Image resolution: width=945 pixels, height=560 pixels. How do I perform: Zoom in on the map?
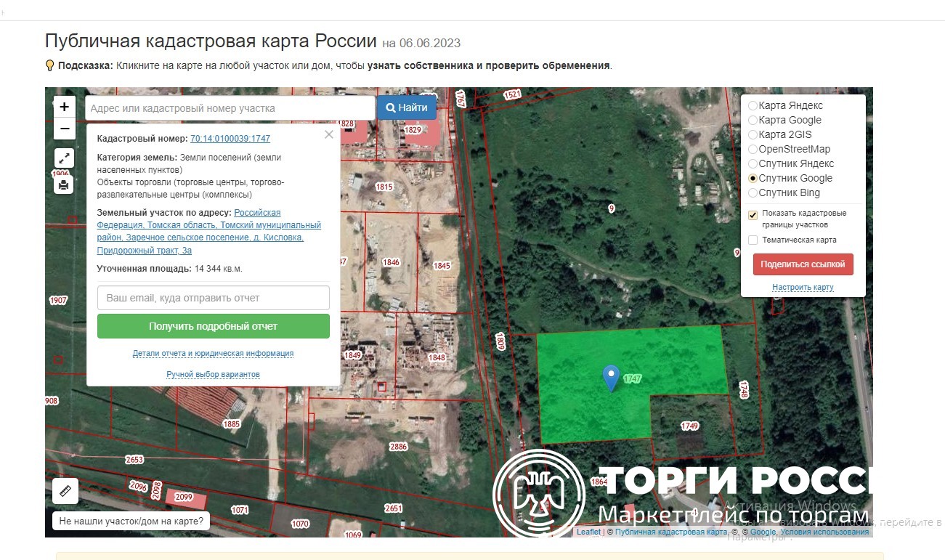[x=65, y=107]
